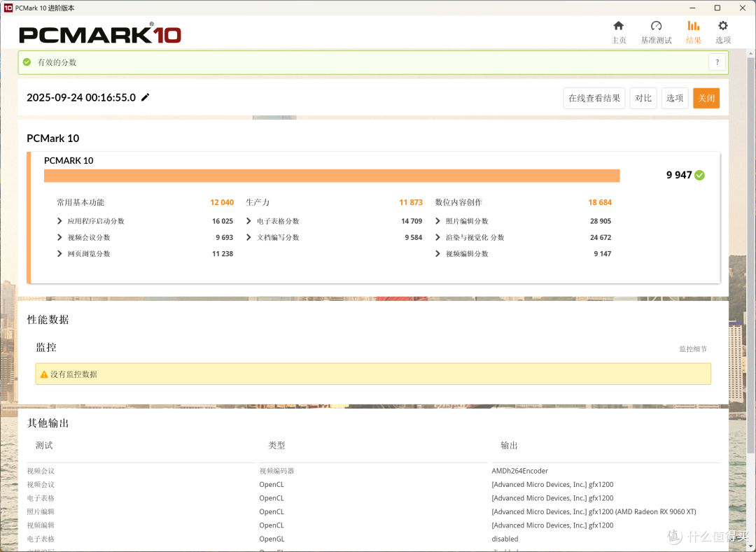Viewport: 756px width, 552px height.
Task: Click AMDh264Encoder output text
Action: pyautogui.click(x=519, y=471)
